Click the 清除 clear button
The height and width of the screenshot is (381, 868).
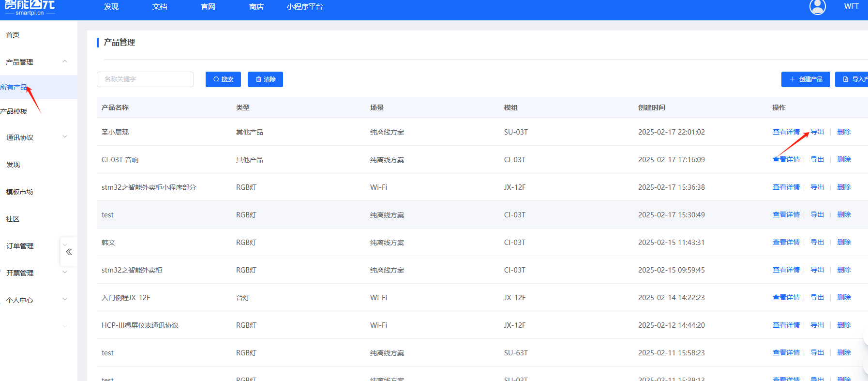tap(265, 79)
